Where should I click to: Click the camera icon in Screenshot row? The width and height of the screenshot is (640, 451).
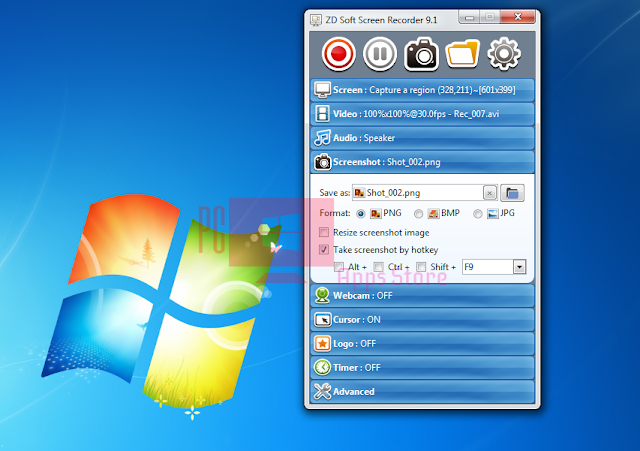322,162
